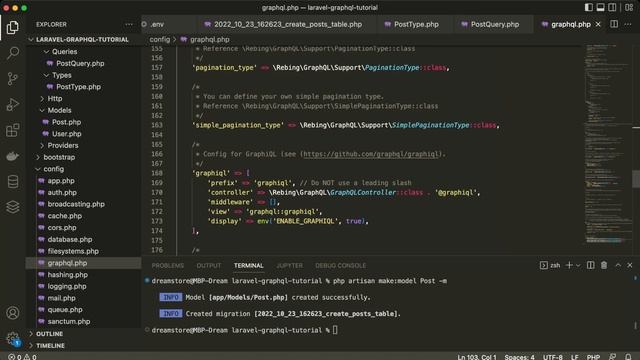Open the stacked layers icon in activity bar
640x360 pixels.
coord(13,207)
